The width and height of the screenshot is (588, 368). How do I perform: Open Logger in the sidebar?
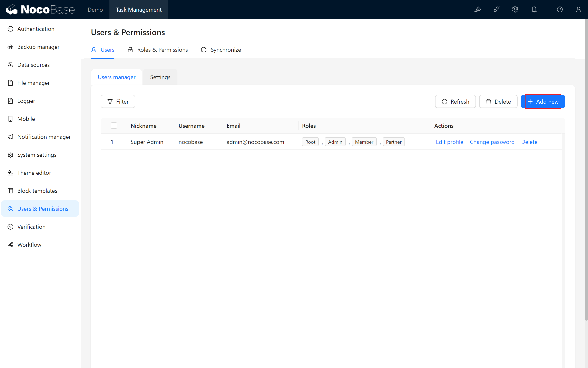(x=40, y=101)
